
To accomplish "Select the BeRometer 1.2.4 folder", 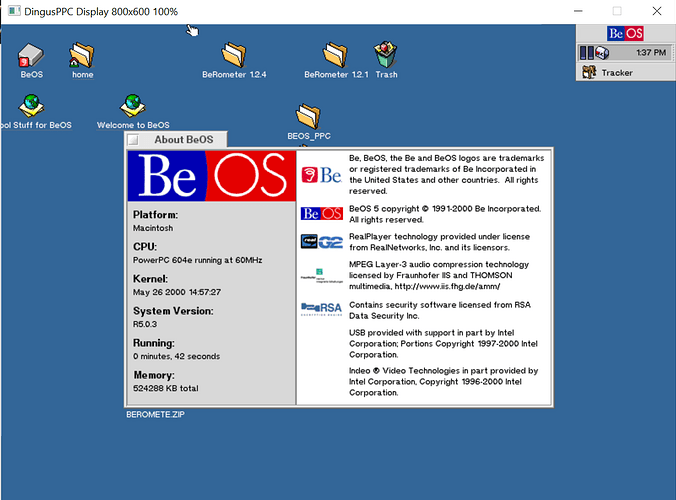I will tap(234, 55).
